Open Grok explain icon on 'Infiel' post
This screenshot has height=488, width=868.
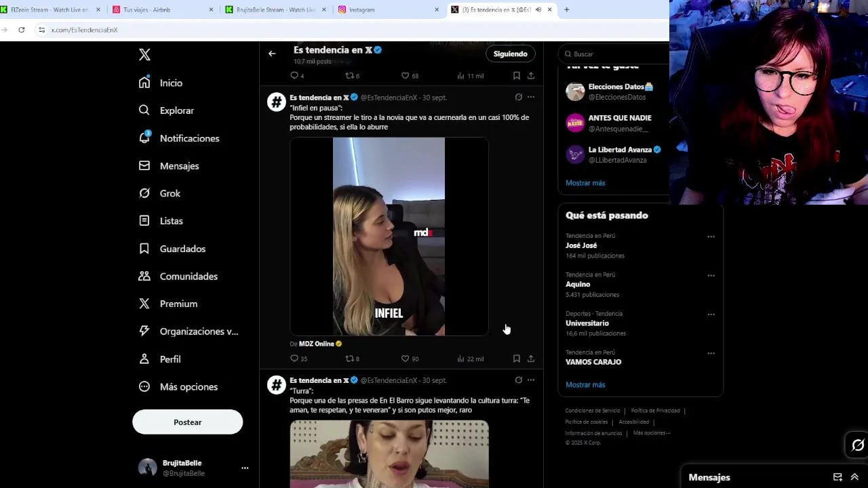[518, 97]
